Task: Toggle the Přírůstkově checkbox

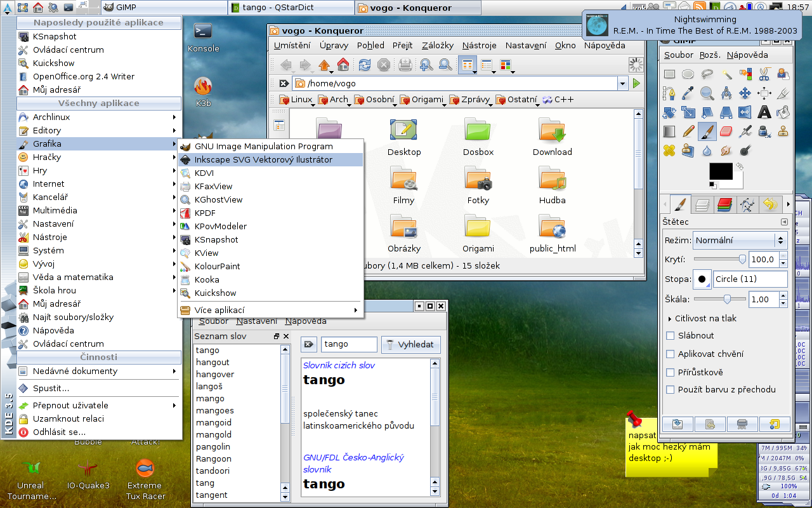Action: (x=671, y=372)
